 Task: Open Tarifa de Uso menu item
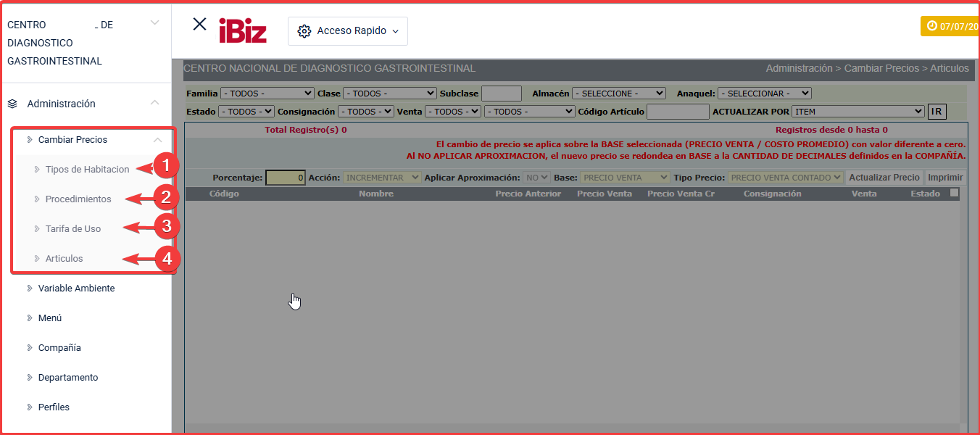point(73,228)
